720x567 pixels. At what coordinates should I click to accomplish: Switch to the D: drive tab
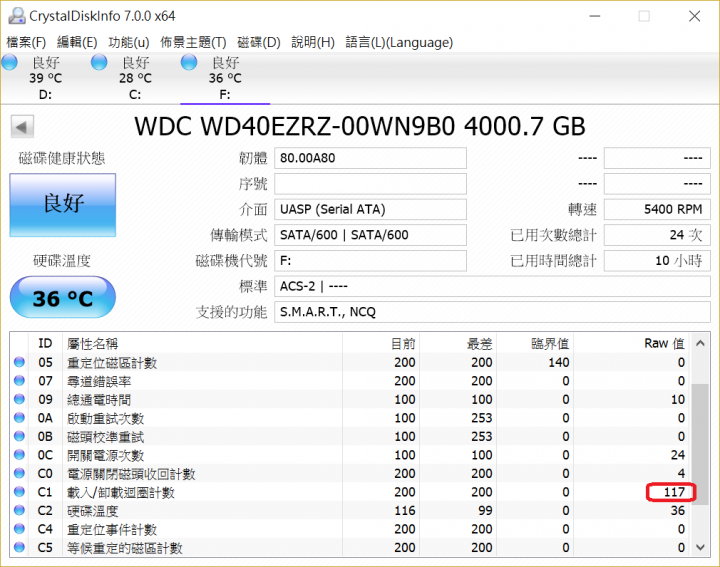(45, 79)
